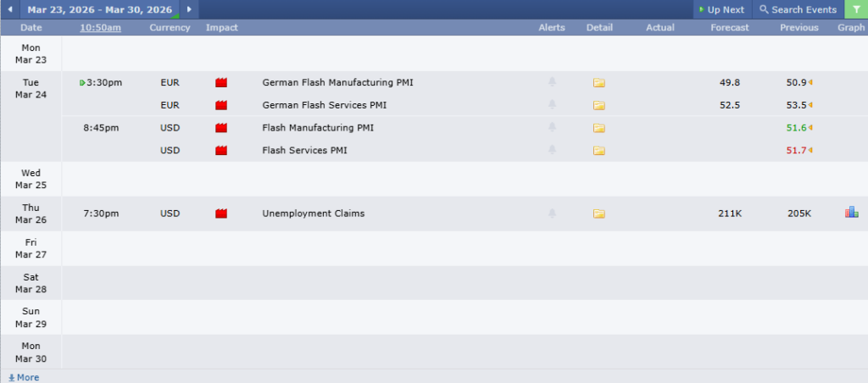The image size is (868, 383).
Task: Click the 10:50am time zone link
Action: point(101,28)
